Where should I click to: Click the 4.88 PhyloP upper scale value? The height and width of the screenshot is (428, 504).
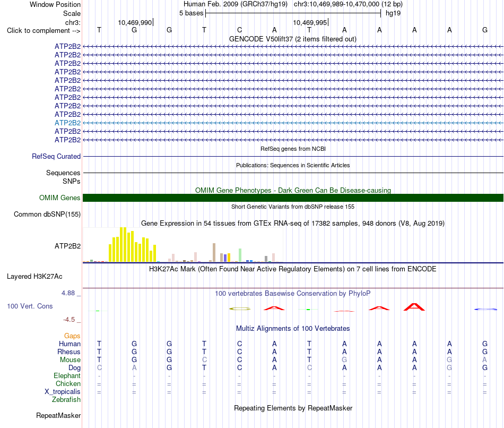[68, 293]
